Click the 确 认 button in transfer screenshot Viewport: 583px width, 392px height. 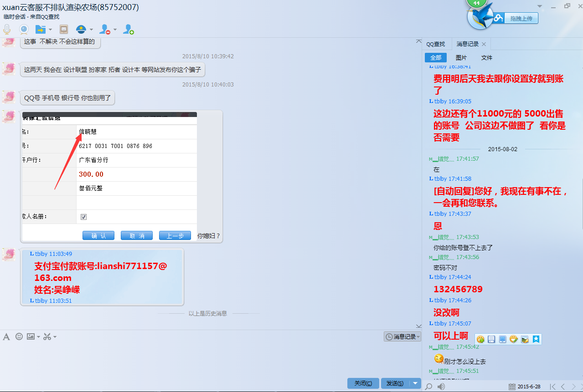[x=98, y=235]
